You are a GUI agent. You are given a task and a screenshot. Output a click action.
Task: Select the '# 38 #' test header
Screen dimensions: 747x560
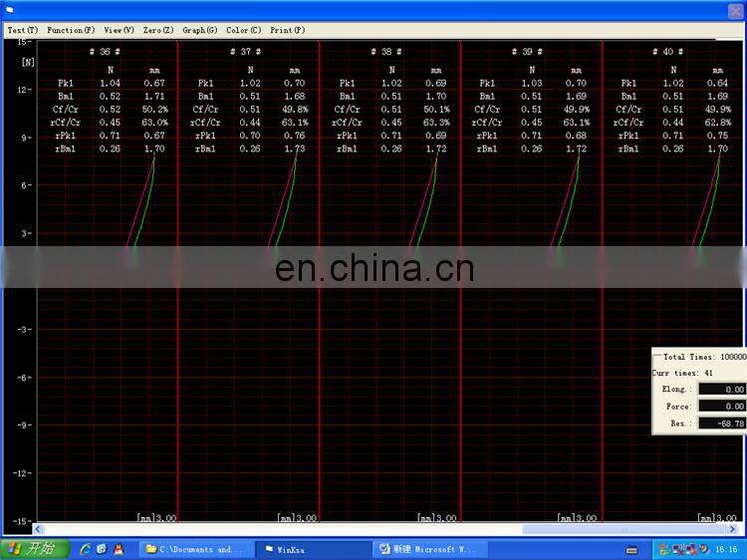point(386,52)
